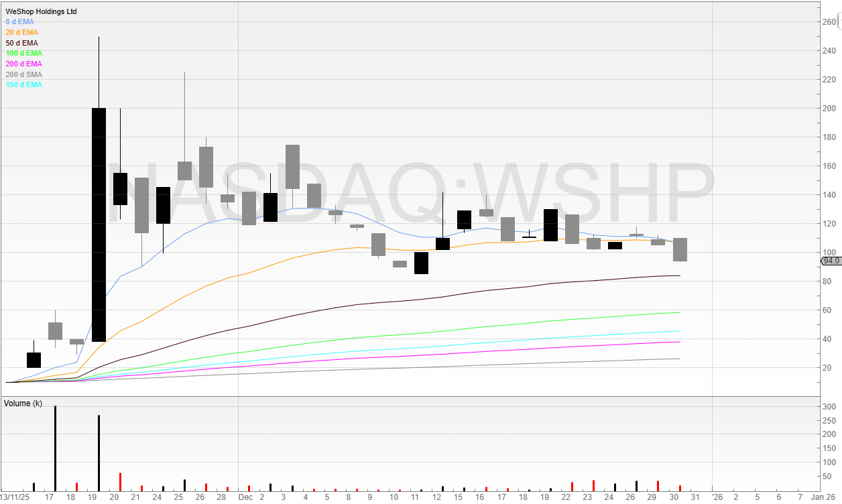Click the 140 price axis label

tap(829, 195)
